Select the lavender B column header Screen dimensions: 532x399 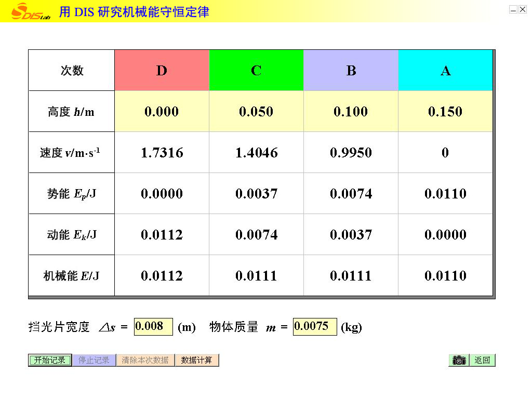point(351,71)
